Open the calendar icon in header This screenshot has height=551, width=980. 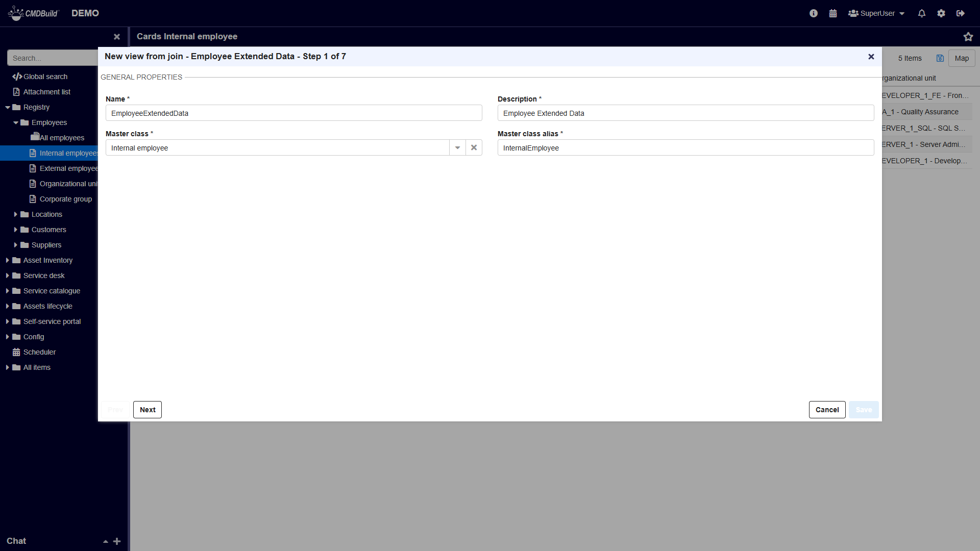(x=833, y=13)
